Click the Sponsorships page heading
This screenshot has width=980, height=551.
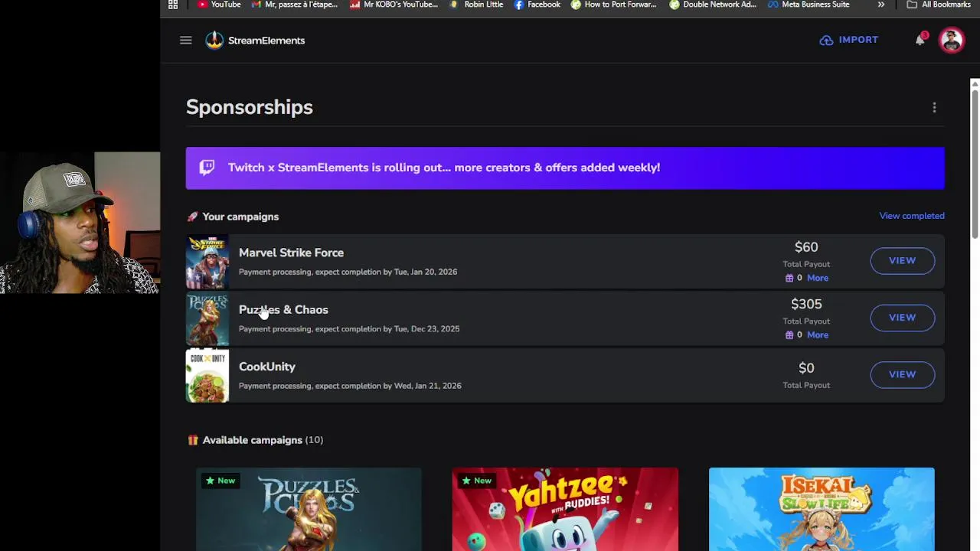[x=250, y=107]
